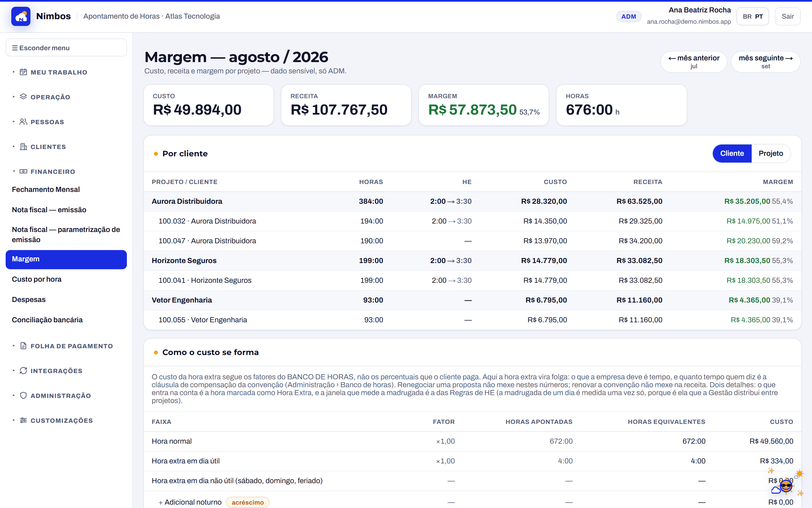The image size is (812, 508).
Task: Switch grouping to Projeto view
Action: tap(771, 154)
